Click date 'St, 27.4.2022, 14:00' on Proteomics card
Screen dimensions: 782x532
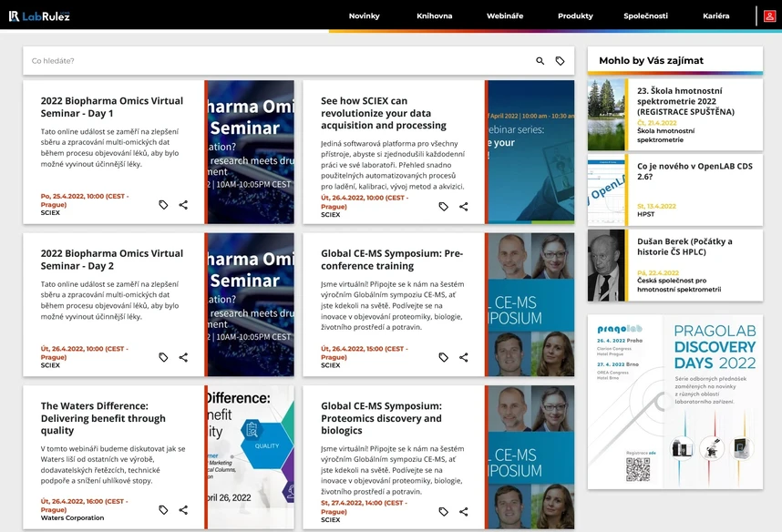click(x=364, y=507)
